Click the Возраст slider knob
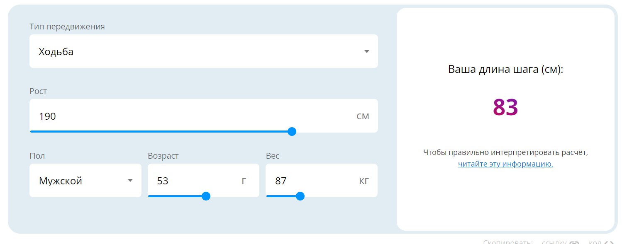This screenshot has height=244, width=644. 206,196
